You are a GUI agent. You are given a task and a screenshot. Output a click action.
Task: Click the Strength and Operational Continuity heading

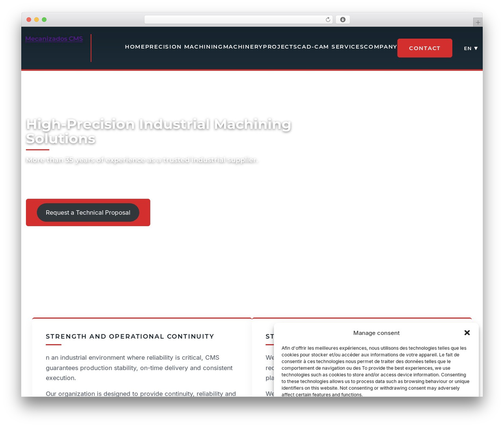click(130, 336)
